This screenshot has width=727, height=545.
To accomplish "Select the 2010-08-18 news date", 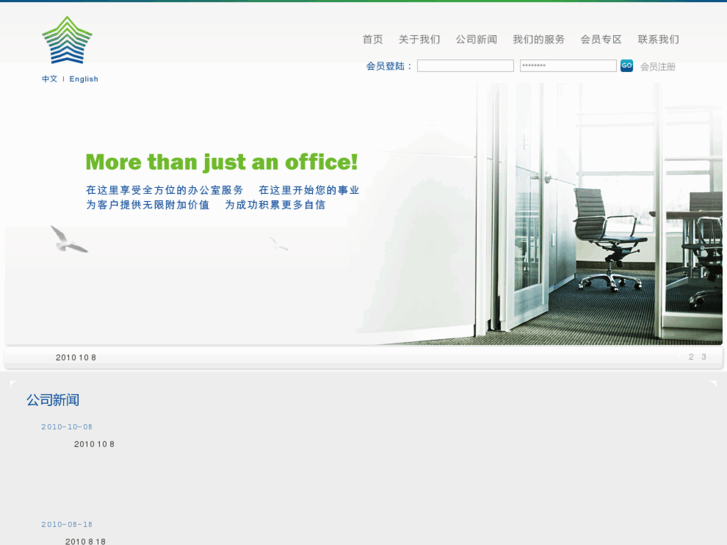I will (67, 524).
